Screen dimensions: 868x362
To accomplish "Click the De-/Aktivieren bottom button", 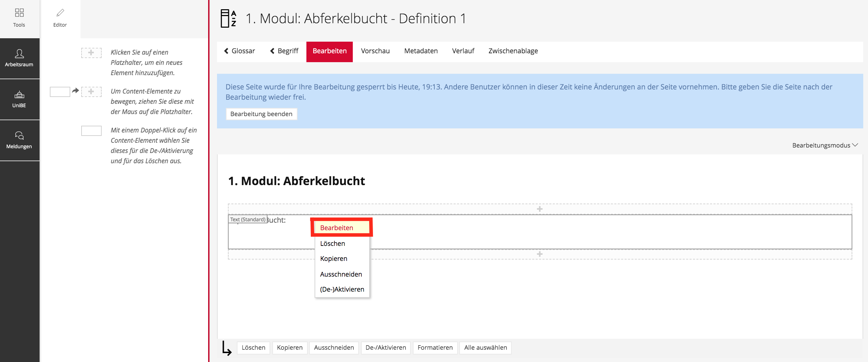I will coord(386,348).
